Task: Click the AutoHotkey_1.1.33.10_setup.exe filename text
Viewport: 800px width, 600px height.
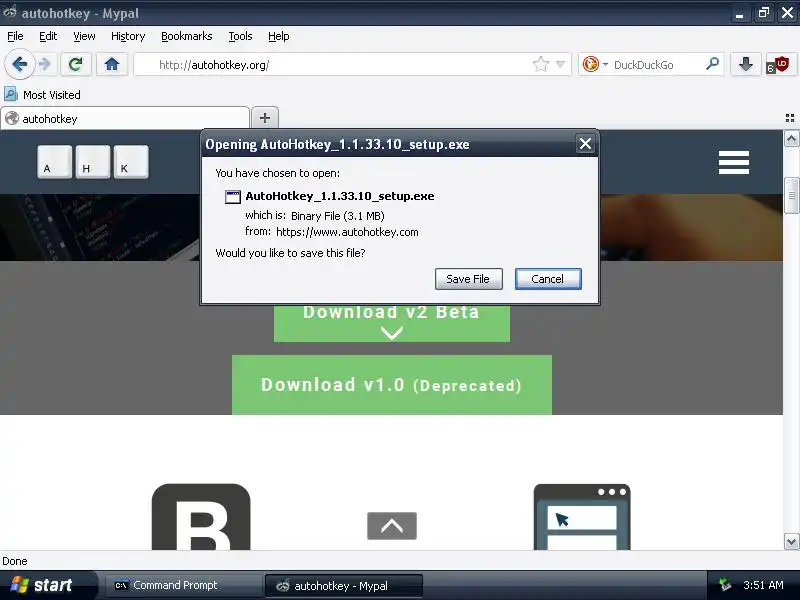Action: pos(340,196)
